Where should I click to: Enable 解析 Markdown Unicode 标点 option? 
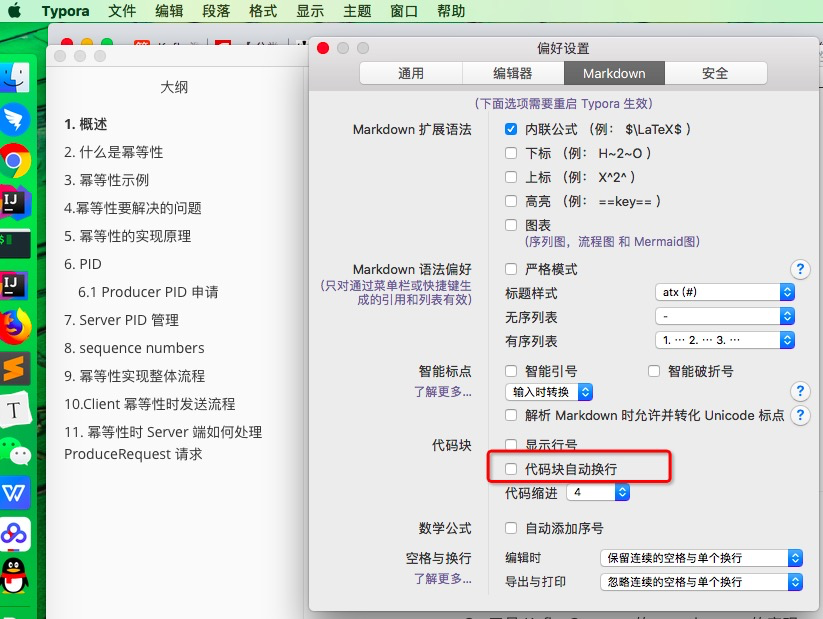511,415
